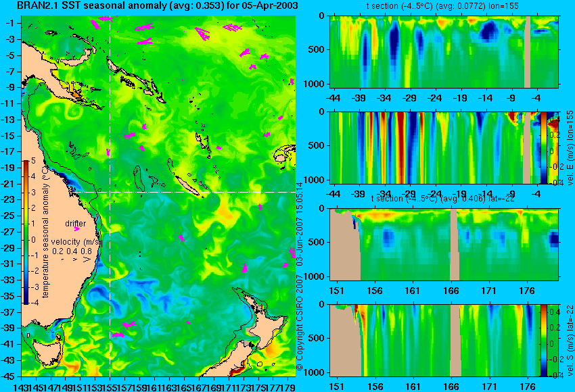Click the '-9' latitude label under top temperature section
This screenshot has width=575, height=392.
point(511,98)
